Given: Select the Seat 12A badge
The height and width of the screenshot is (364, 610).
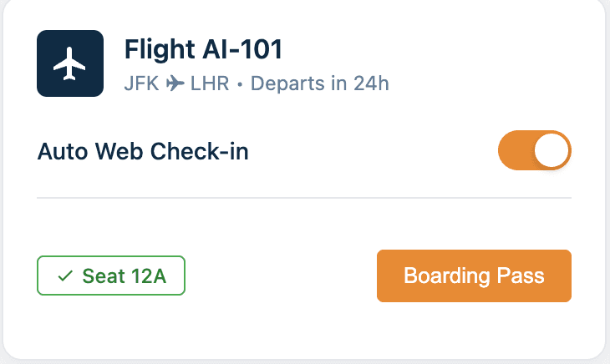Looking at the screenshot, I should point(111,276).
